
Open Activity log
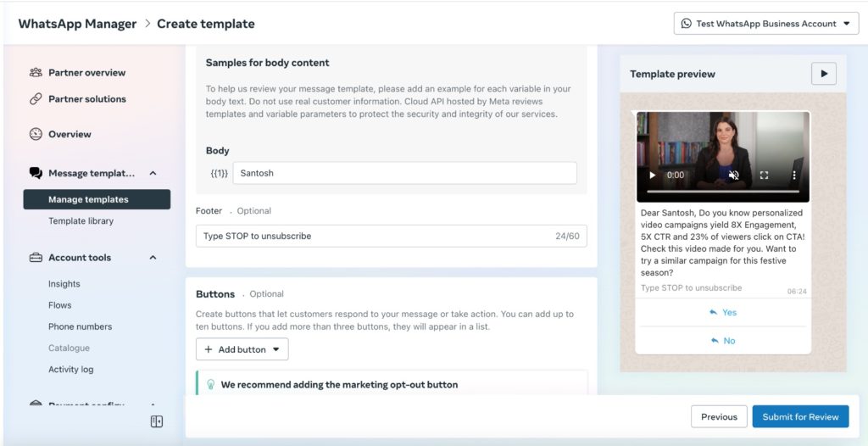(71, 370)
